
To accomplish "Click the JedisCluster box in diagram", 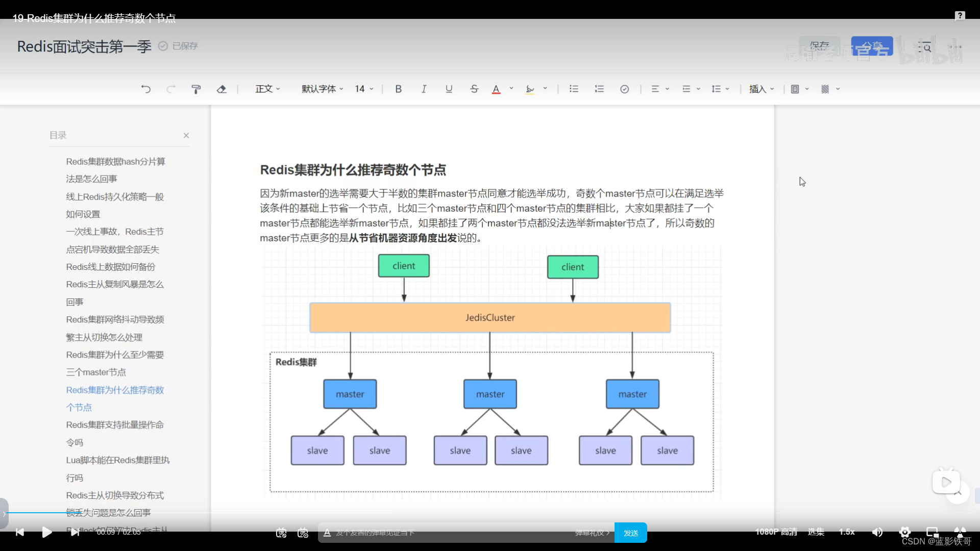I will pyautogui.click(x=490, y=318).
